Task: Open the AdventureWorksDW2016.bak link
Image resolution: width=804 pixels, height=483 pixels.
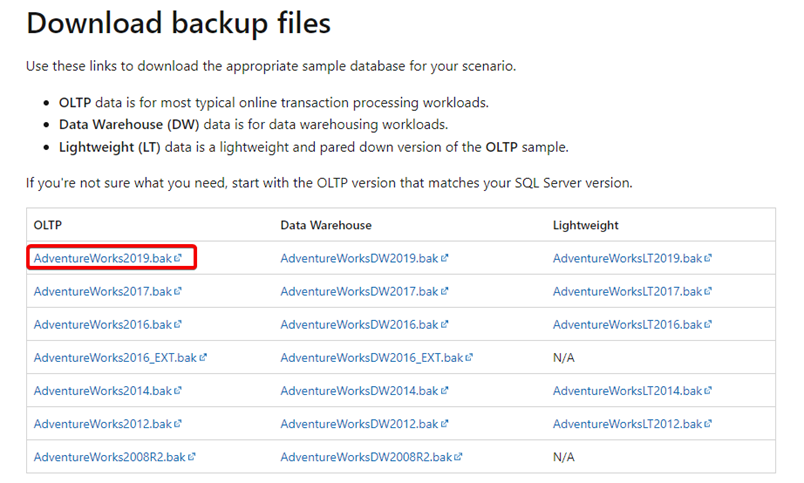Action: (x=359, y=325)
